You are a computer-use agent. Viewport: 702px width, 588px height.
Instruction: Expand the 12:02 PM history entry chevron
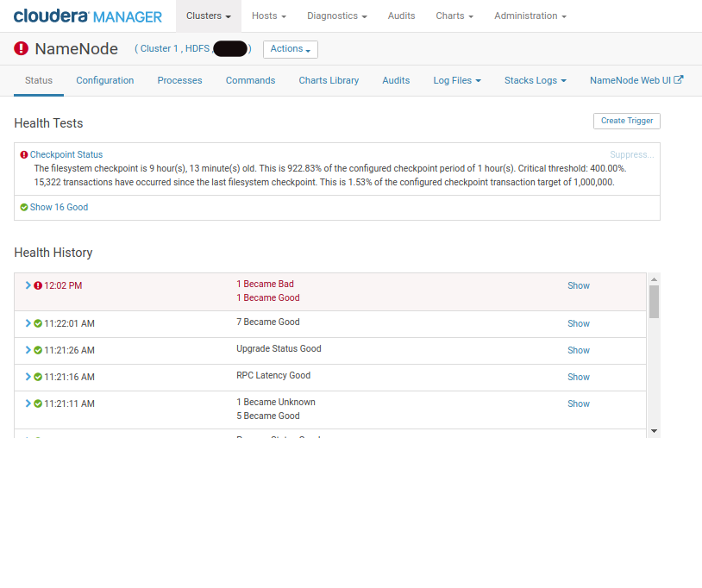coord(28,285)
